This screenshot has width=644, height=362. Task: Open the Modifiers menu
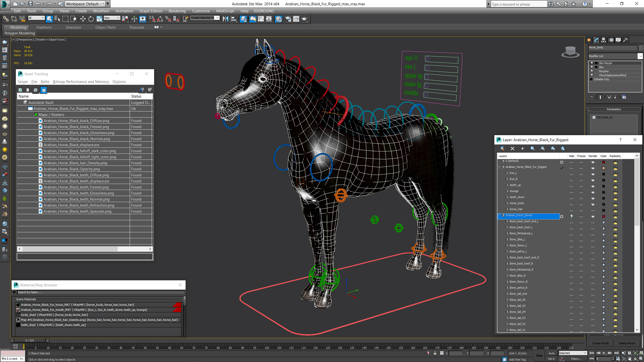(x=101, y=11)
